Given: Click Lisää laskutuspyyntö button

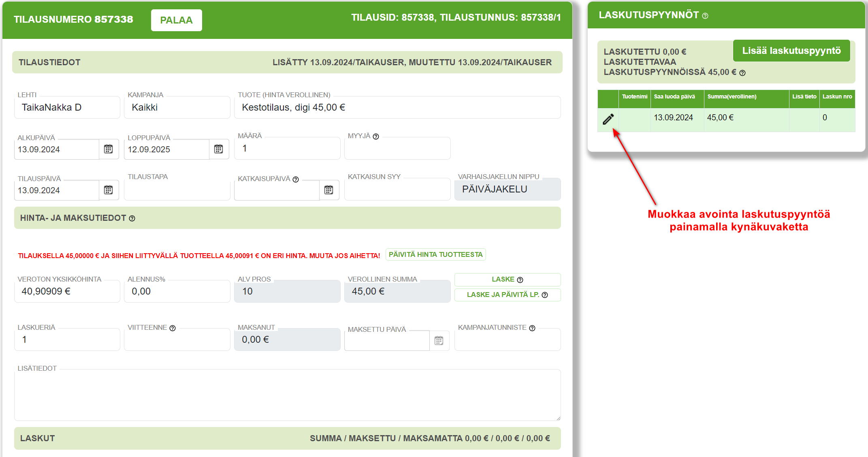Looking at the screenshot, I should 791,51.
